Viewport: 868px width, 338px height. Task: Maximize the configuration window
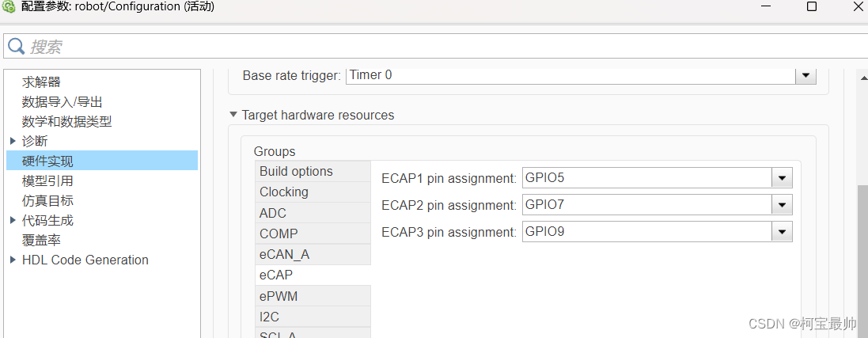point(811,7)
